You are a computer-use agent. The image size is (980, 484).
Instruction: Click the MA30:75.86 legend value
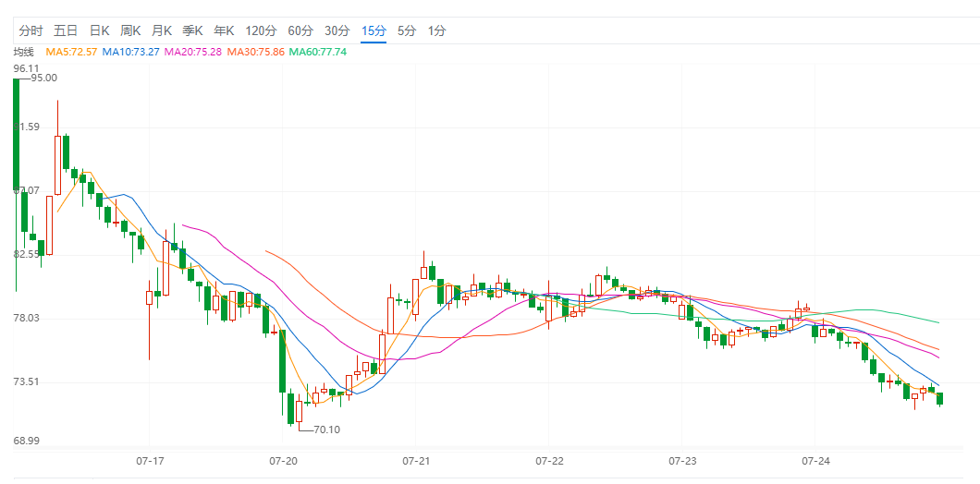point(255,52)
